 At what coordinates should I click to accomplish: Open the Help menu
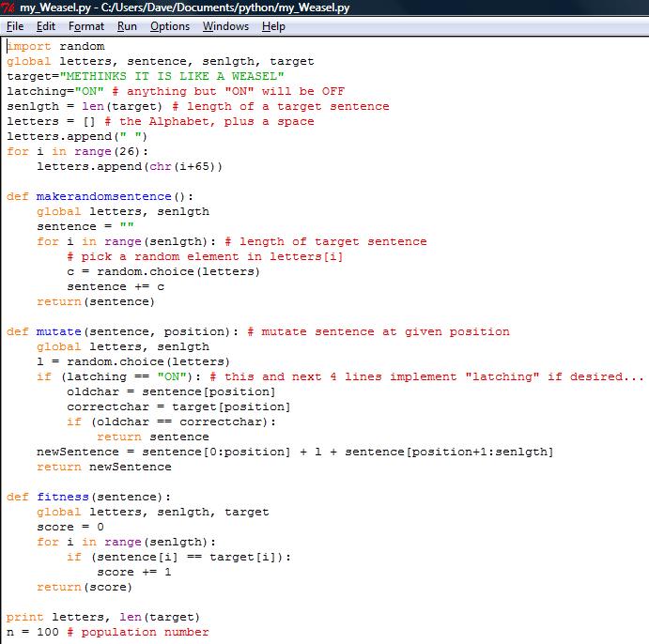point(273,26)
